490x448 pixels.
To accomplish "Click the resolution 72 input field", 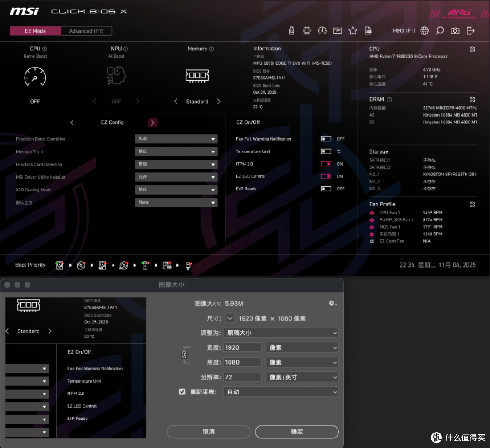I will (242, 377).
